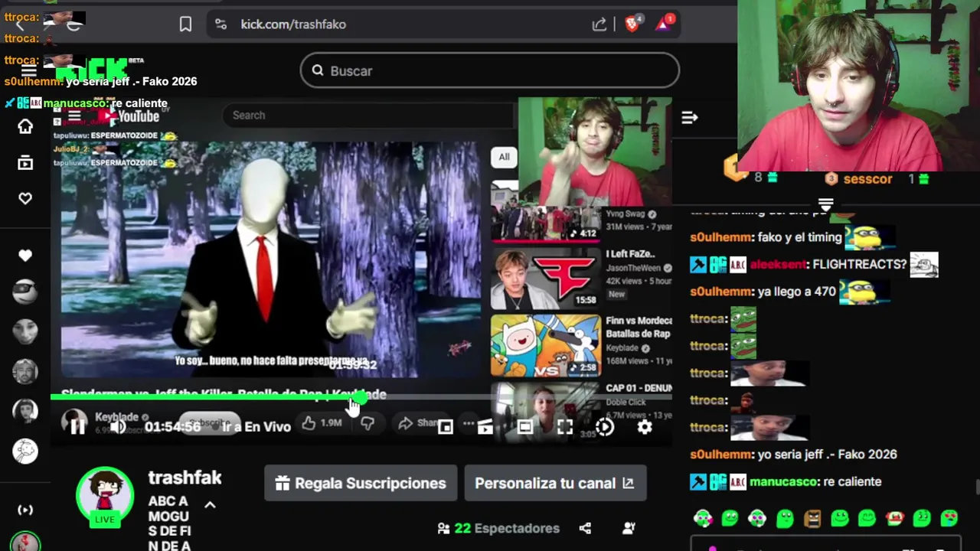This screenshot has height=551, width=980.
Task: Click the manucasco username in chat panel
Action: point(785,481)
